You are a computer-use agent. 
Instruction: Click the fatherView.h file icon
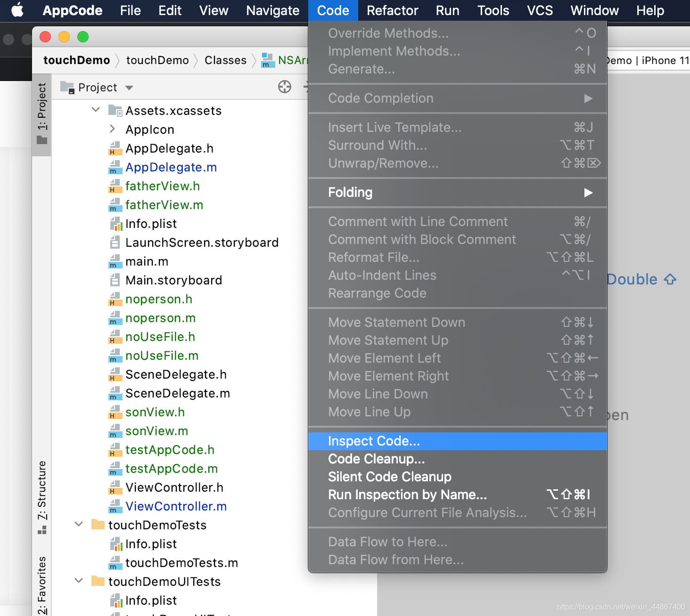pyautogui.click(x=115, y=186)
